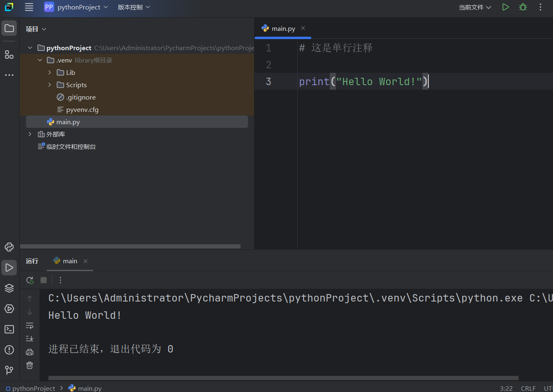Rerun the main script in Run panel
This screenshot has width=553, height=392.
click(x=30, y=280)
